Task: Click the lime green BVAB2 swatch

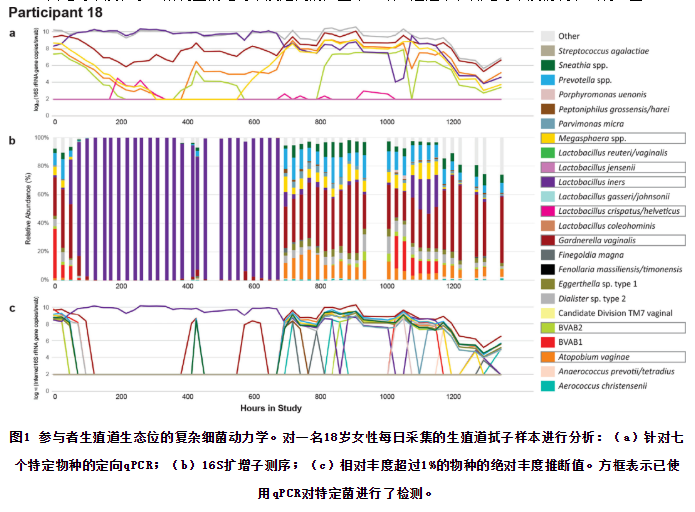Action: pos(548,328)
